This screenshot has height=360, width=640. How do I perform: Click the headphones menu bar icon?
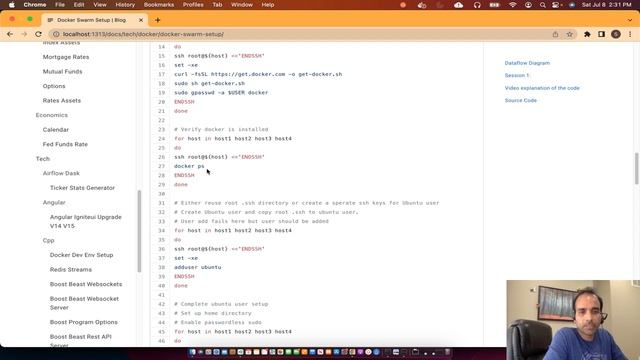pos(477,5)
